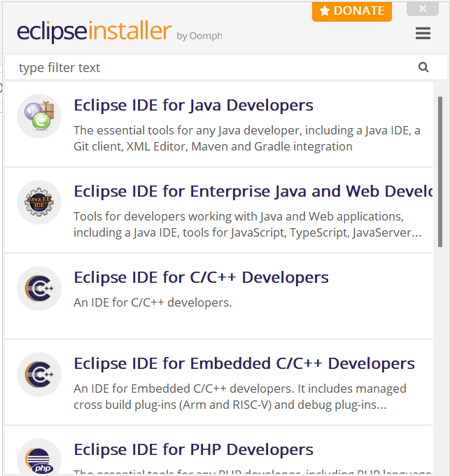The width and height of the screenshot is (450, 476).
Task: Click text "An IDE for C/C++ developers."
Action: pyautogui.click(x=153, y=302)
